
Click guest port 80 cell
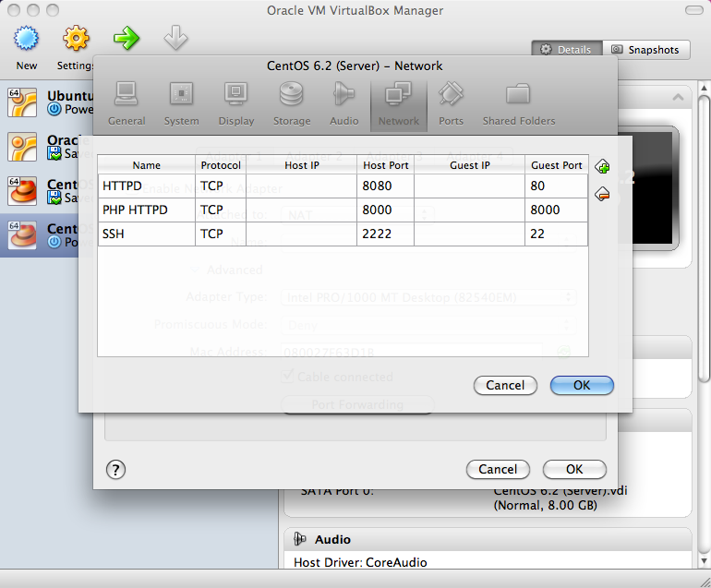(x=557, y=186)
